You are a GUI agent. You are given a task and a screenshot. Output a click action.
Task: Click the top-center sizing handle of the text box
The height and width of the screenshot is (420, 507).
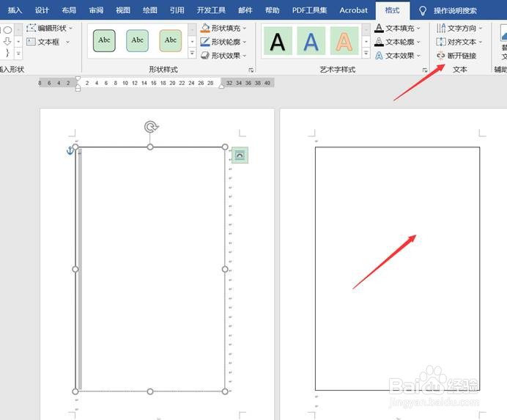150,147
